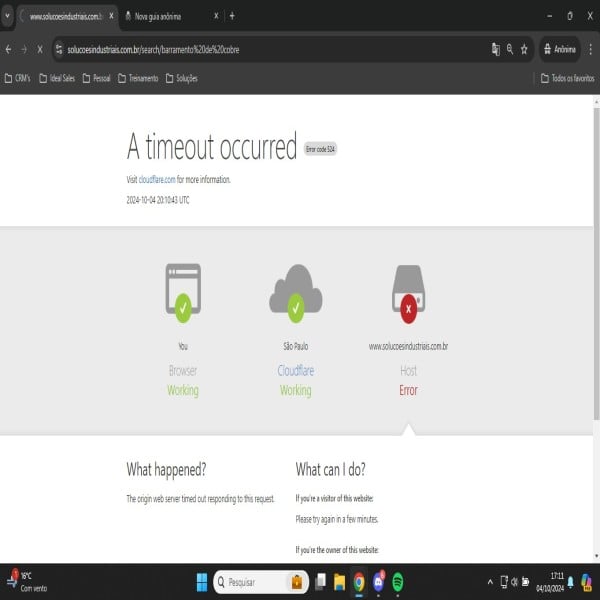The image size is (600, 600).
Task: Open the network device tray icon
Action: 504,582
